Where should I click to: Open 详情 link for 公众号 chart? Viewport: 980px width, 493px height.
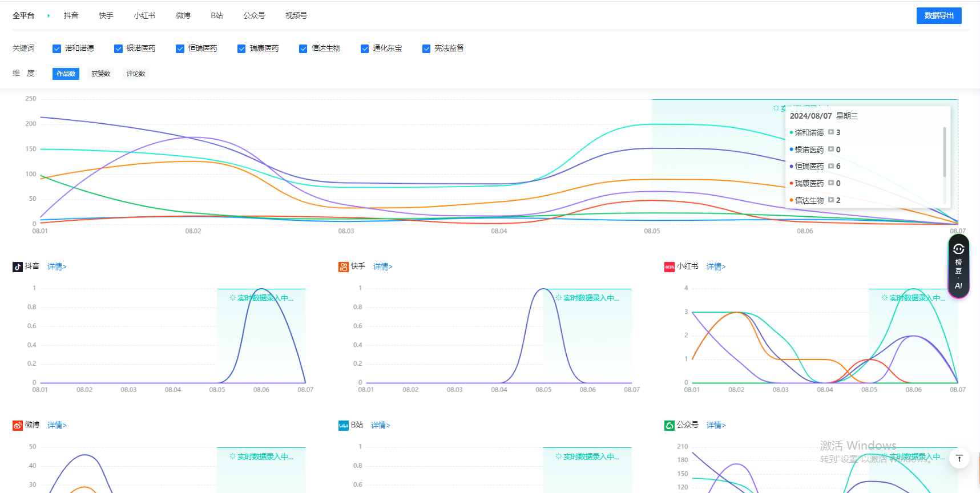[x=716, y=425]
